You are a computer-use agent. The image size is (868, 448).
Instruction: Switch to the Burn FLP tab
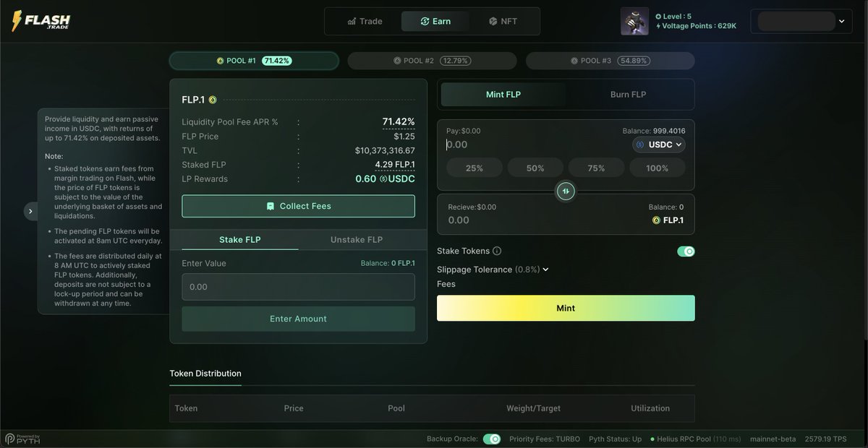click(628, 95)
